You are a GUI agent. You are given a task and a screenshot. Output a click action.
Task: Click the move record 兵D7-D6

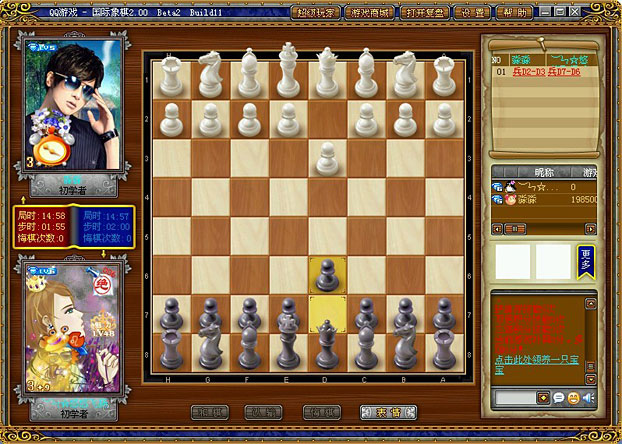[564, 72]
